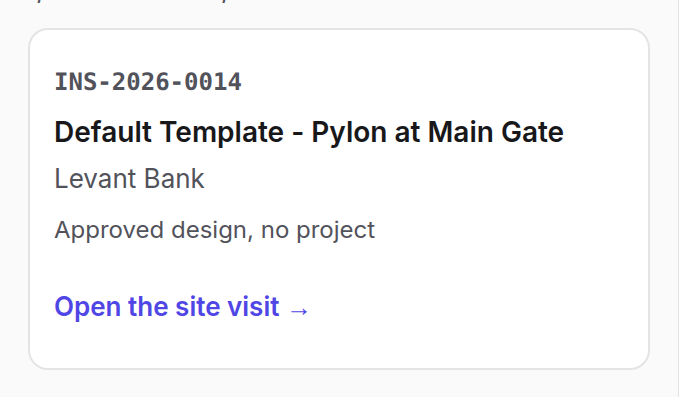Click the word Bank under the title

174,179
